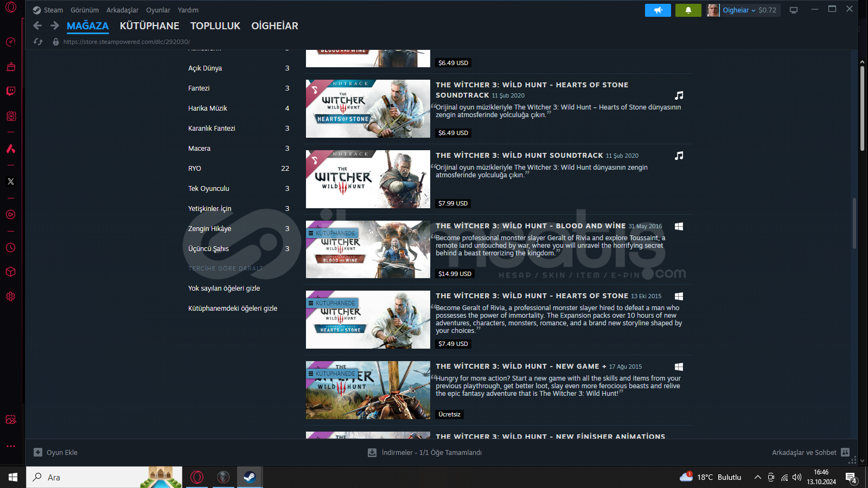Screen dimensions: 868x488
Task: Click the Wild Hunt Soundtrack thumbnail
Action: point(368,179)
